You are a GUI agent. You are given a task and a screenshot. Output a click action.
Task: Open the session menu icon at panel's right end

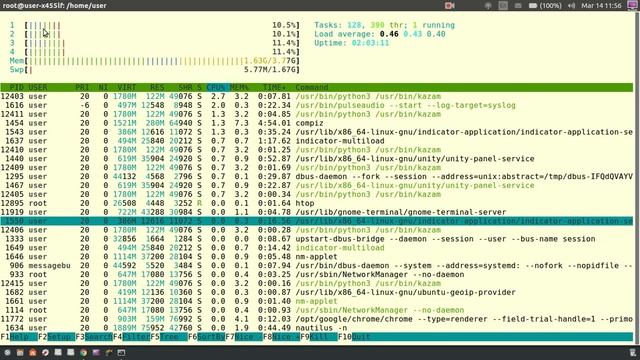pyautogui.click(x=632, y=5)
